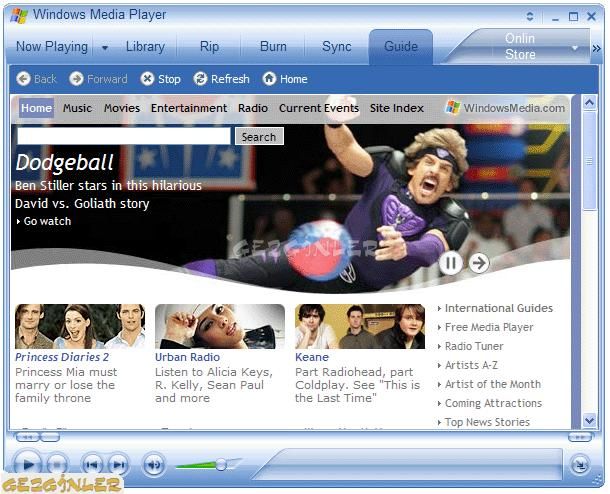Open Artist of the Month link
This screenshot has width=610, height=494.
point(493,384)
